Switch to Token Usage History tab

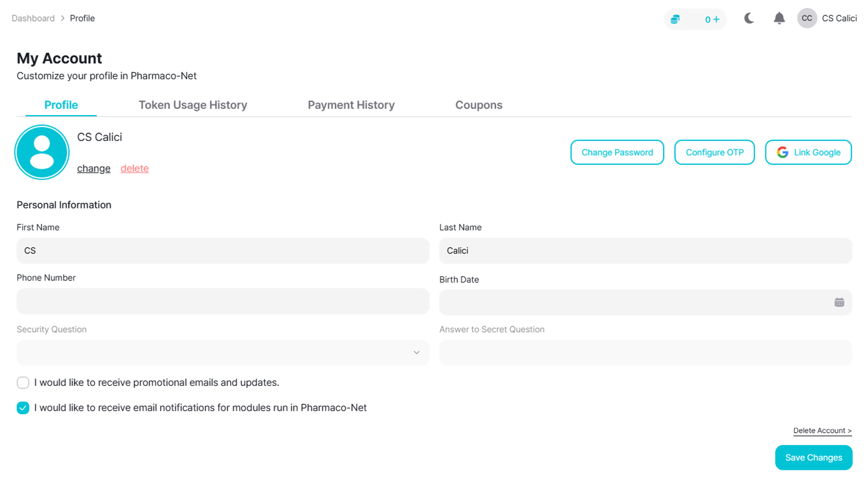(193, 105)
